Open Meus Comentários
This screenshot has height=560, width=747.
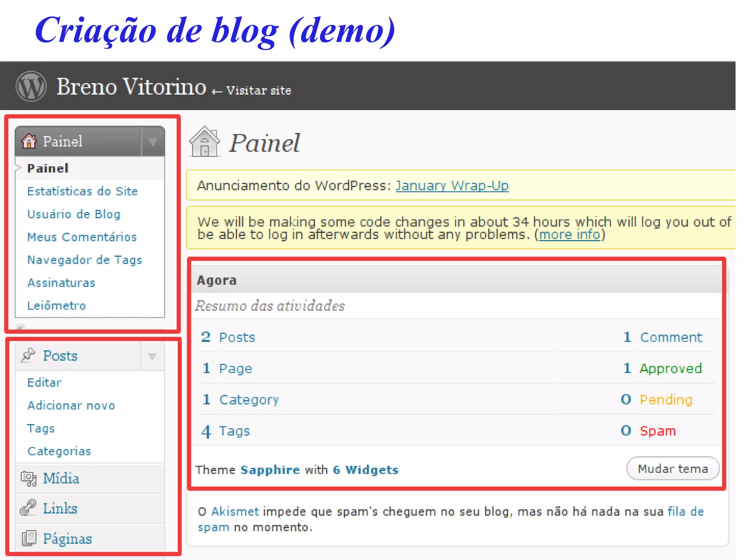pyautogui.click(x=82, y=237)
